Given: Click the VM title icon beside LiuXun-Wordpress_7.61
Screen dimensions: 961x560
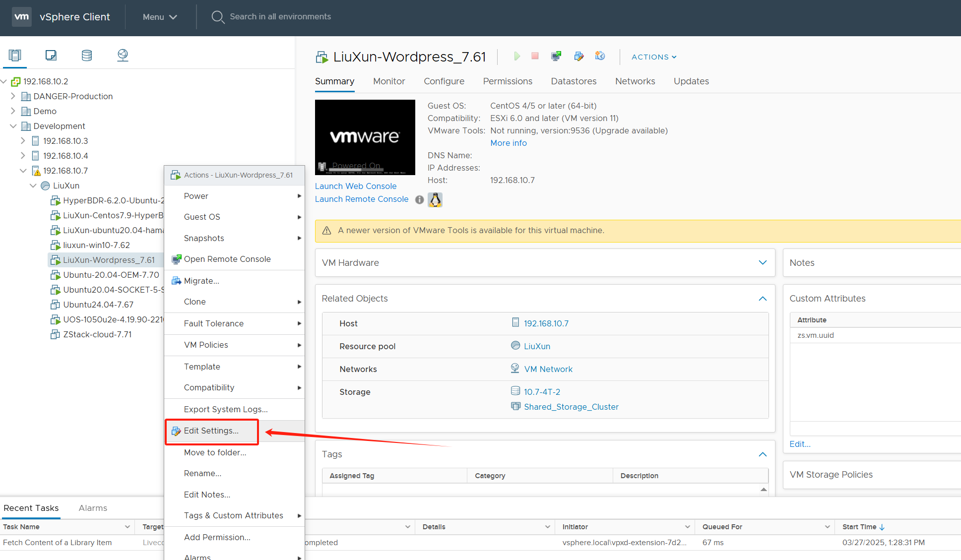Looking at the screenshot, I should pyautogui.click(x=322, y=57).
